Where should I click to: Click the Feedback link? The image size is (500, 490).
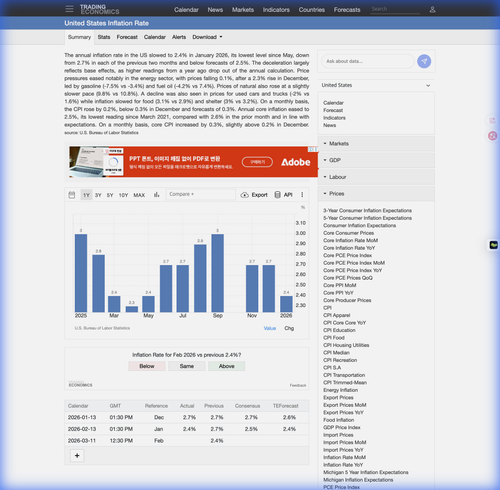click(x=298, y=385)
